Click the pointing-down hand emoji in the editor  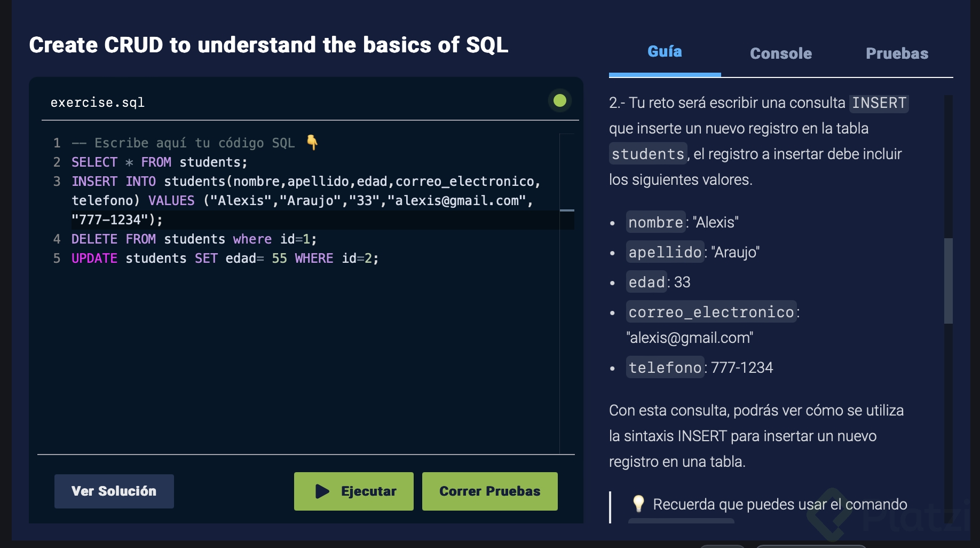point(312,143)
